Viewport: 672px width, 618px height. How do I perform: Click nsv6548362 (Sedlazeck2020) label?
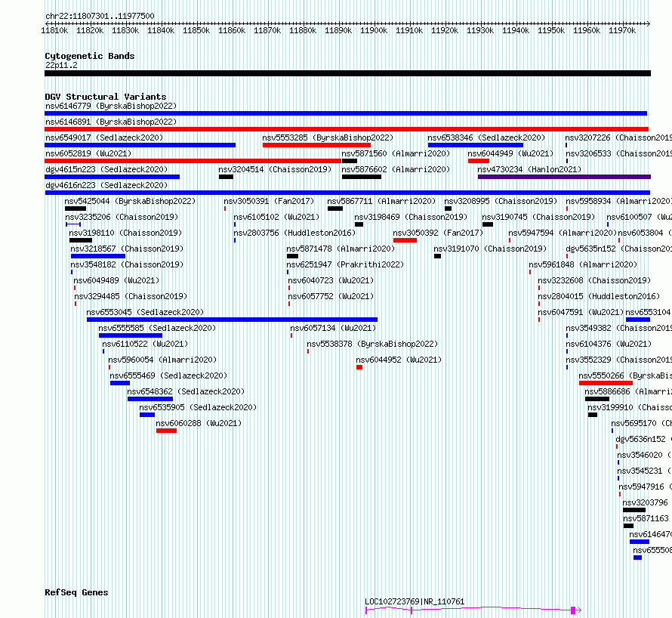186,391
